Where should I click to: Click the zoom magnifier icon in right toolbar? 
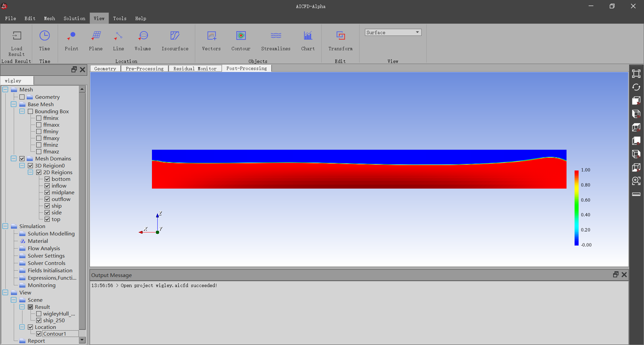click(636, 181)
